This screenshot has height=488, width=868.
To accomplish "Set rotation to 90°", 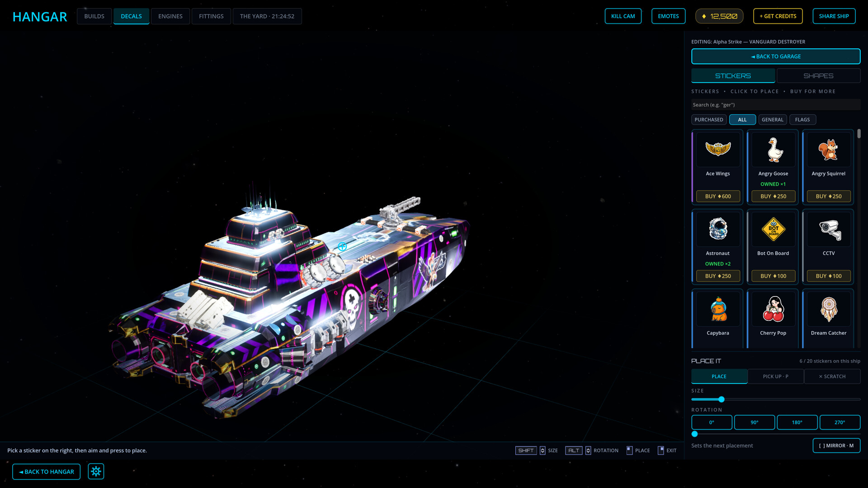I will tap(755, 422).
